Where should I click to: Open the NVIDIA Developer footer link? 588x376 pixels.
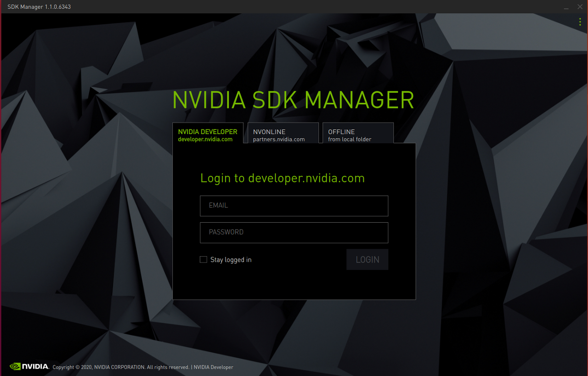point(213,367)
